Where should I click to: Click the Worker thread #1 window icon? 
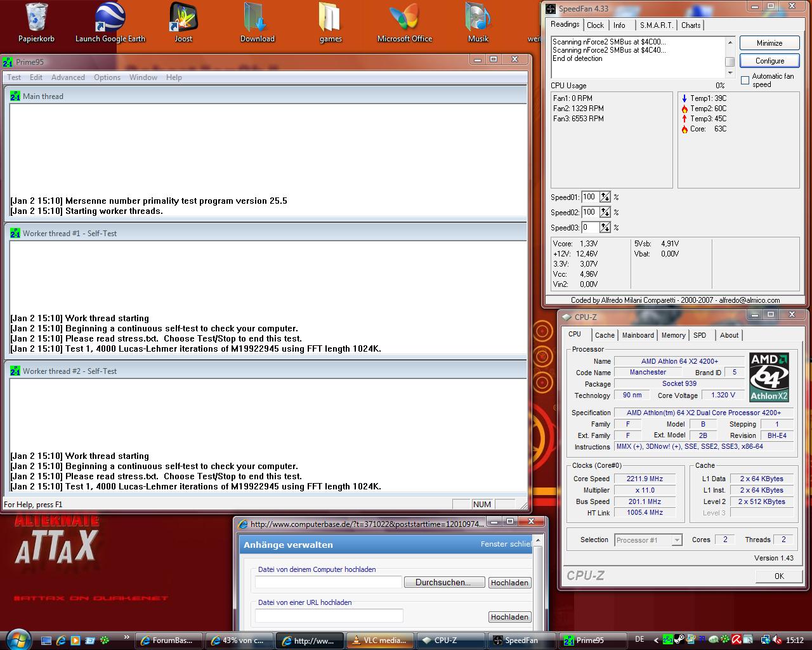15,234
